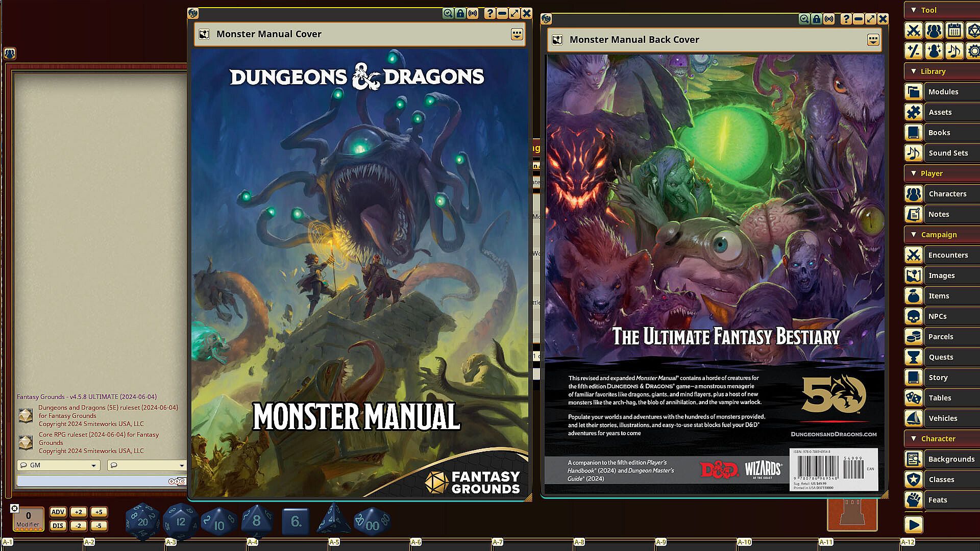
Task: Toggle the ADV advantage button
Action: pyautogui.click(x=58, y=512)
